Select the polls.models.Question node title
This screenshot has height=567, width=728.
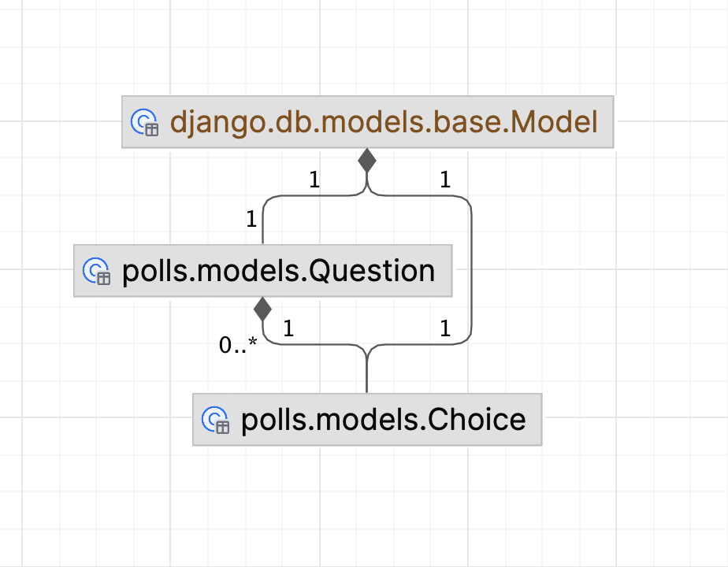pyautogui.click(x=278, y=271)
